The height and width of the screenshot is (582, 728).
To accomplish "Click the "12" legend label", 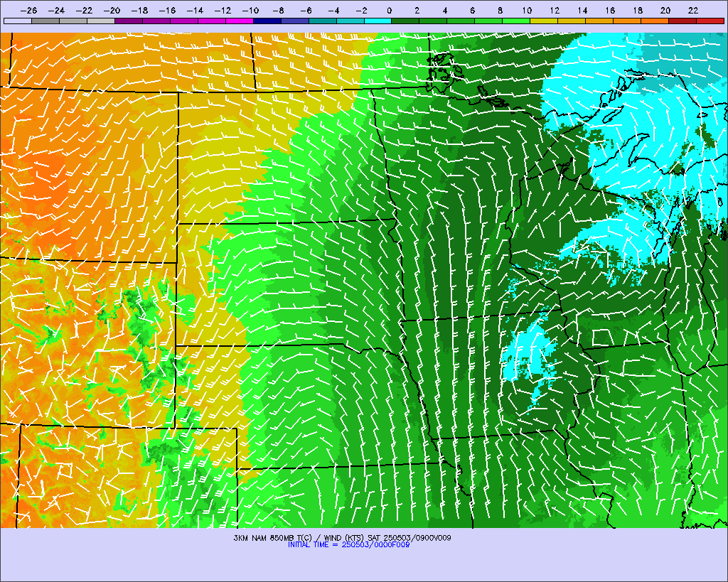I will click(555, 11).
